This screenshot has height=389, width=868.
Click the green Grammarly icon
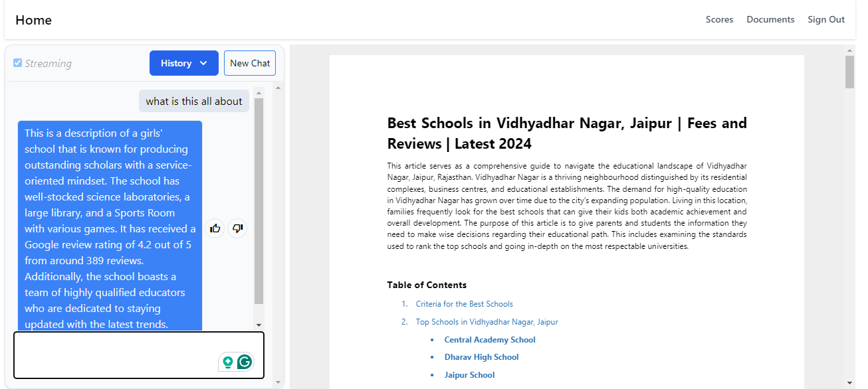(245, 362)
